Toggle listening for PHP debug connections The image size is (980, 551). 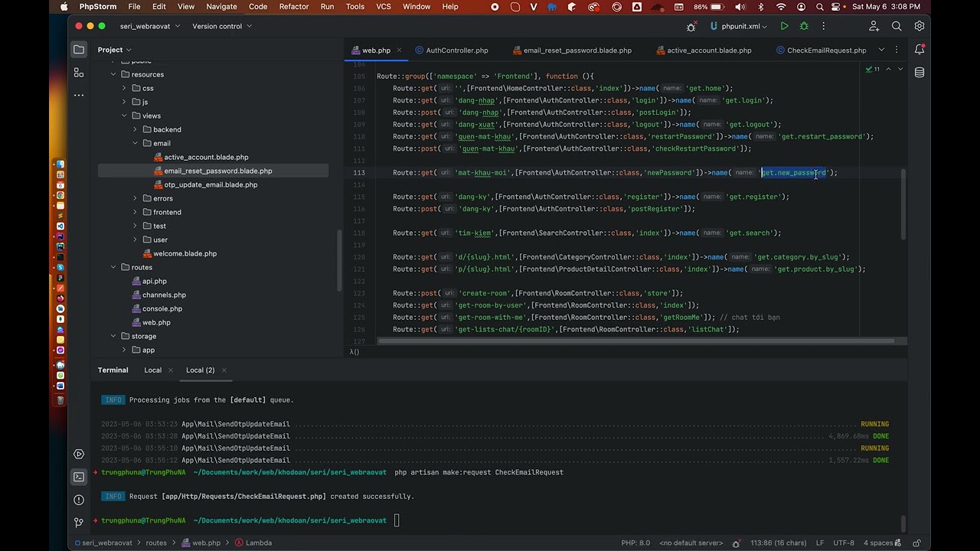tap(691, 26)
